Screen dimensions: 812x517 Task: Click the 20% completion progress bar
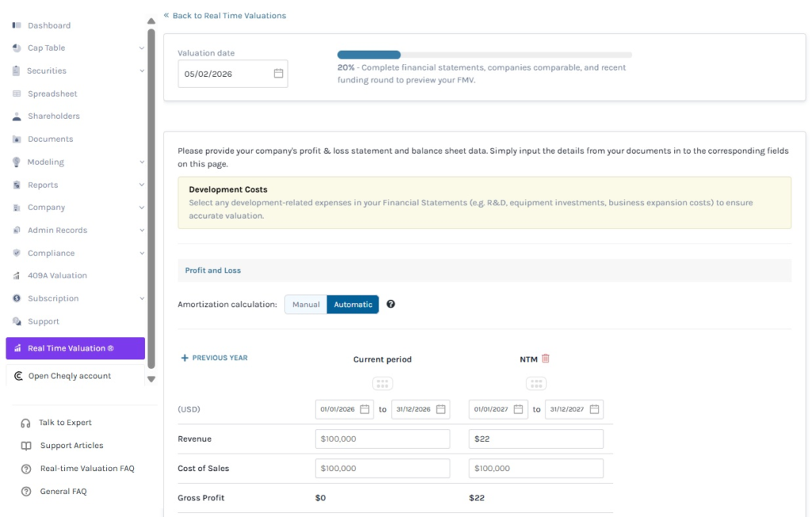point(485,55)
